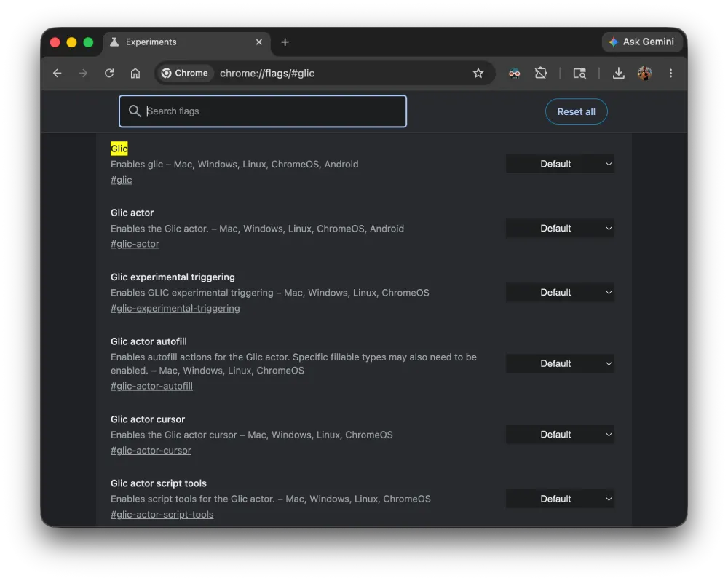This screenshot has height=581, width=728.
Task: Bookmark this page with the star
Action: coord(478,74)
